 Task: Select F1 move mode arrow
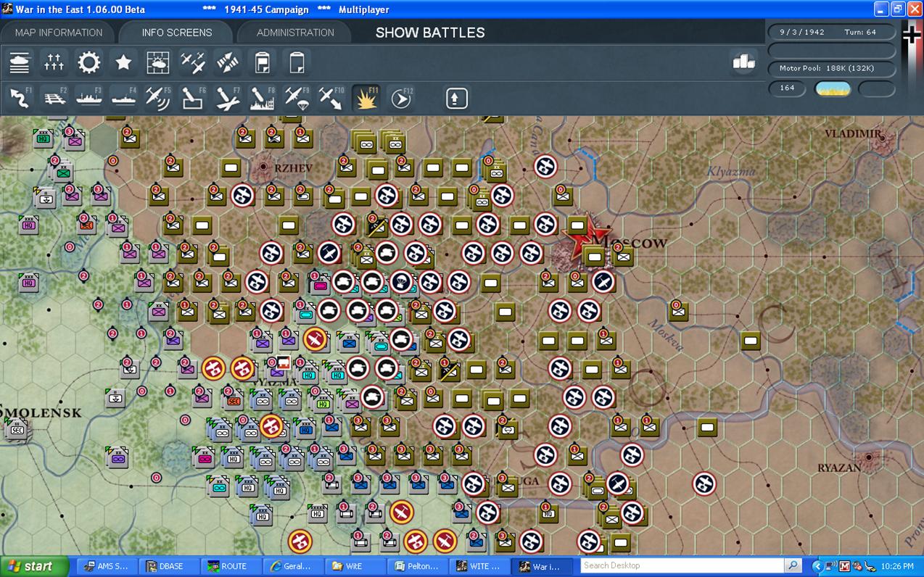pyautogui.click(x=20, y=98)
